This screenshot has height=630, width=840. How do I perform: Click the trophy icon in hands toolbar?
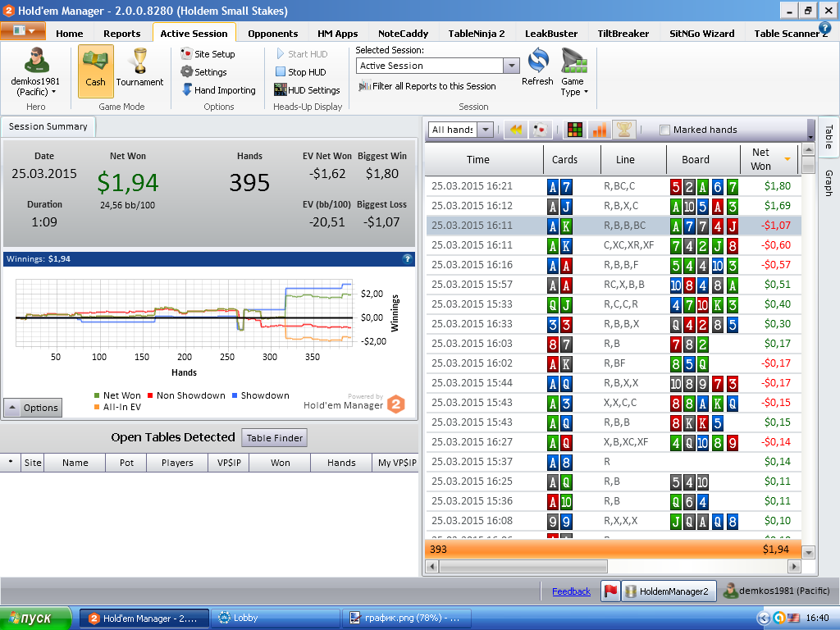point(624,129)
